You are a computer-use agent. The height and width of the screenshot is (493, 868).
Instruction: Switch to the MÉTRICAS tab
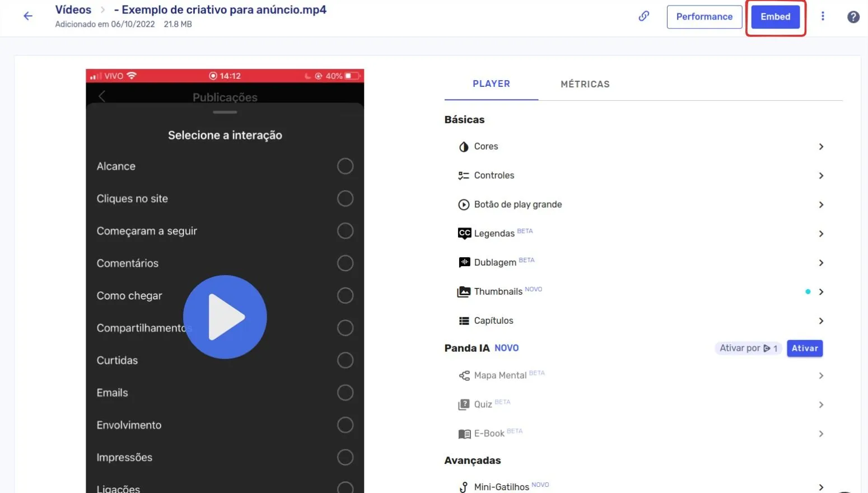pos(585,84)
